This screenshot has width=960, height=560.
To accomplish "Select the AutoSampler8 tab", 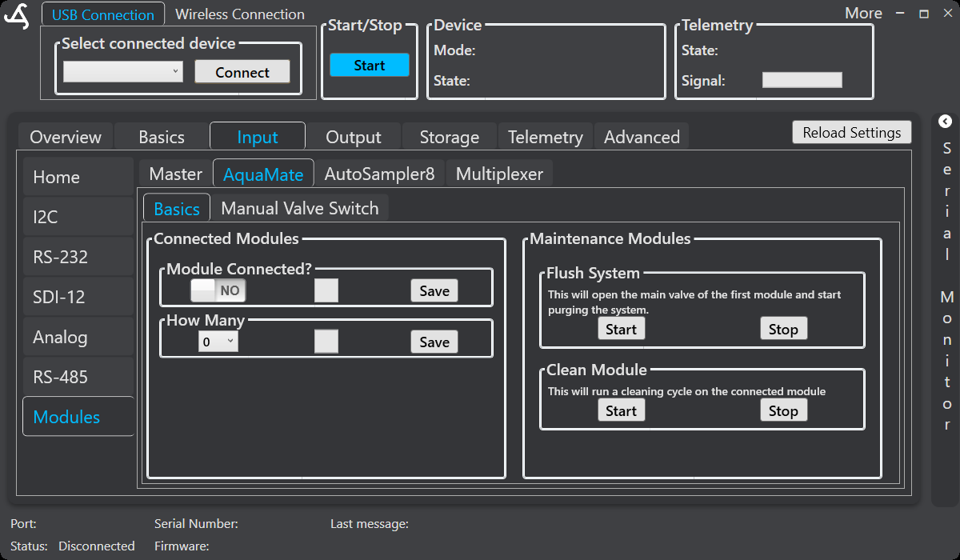I will coord(379,174).
